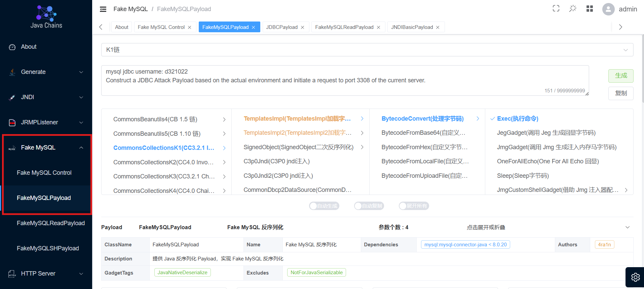Image resolution: width=644 pixels, height=289 pixels.
Task: Collapse the Payload details panel chevron
Action: click(628, 228)
